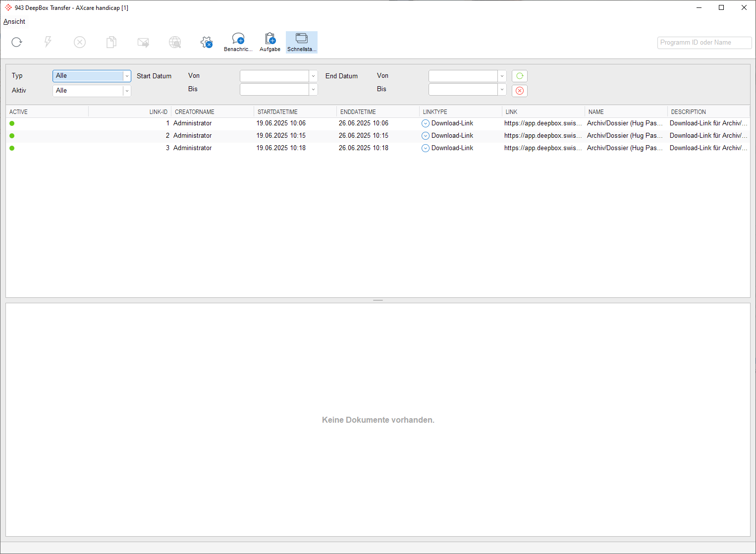This screenshot has height=554, width=756.
Task: Click the Download-Link icon in row 1
Action: tap(425, 123)
